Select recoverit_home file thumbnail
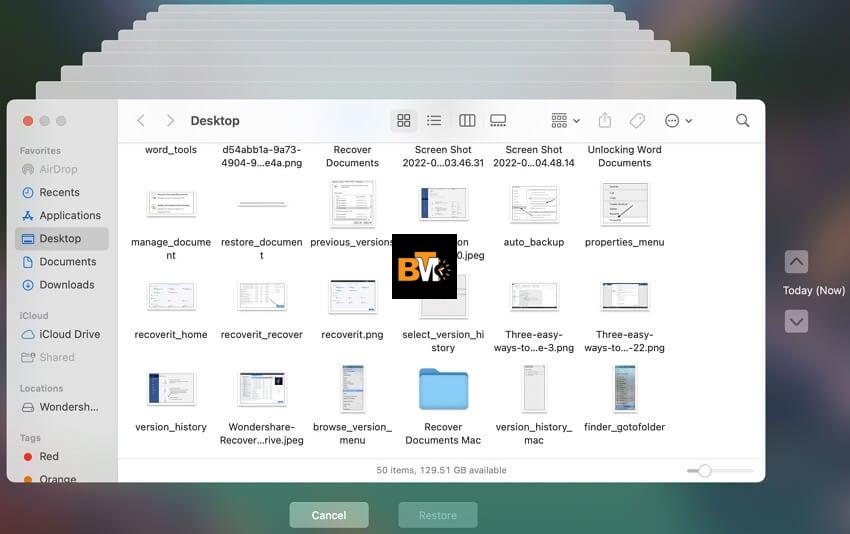The width and height of the screenshot is (850, 534). click(x=171, y=296)
